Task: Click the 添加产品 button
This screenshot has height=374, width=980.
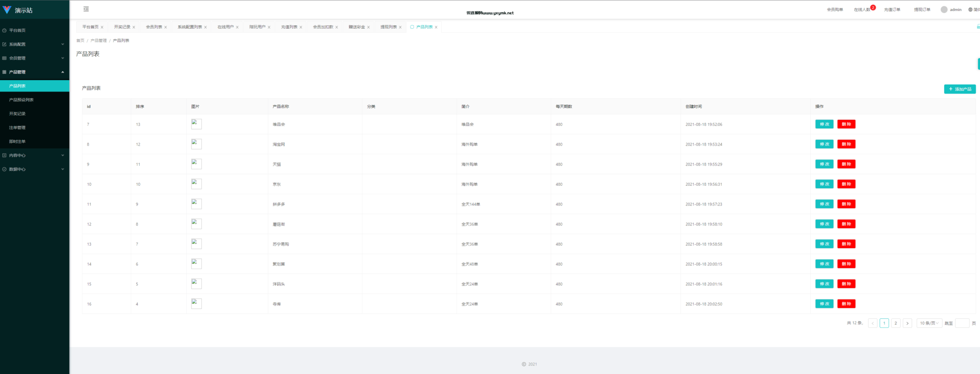Action: pos(960,89)
